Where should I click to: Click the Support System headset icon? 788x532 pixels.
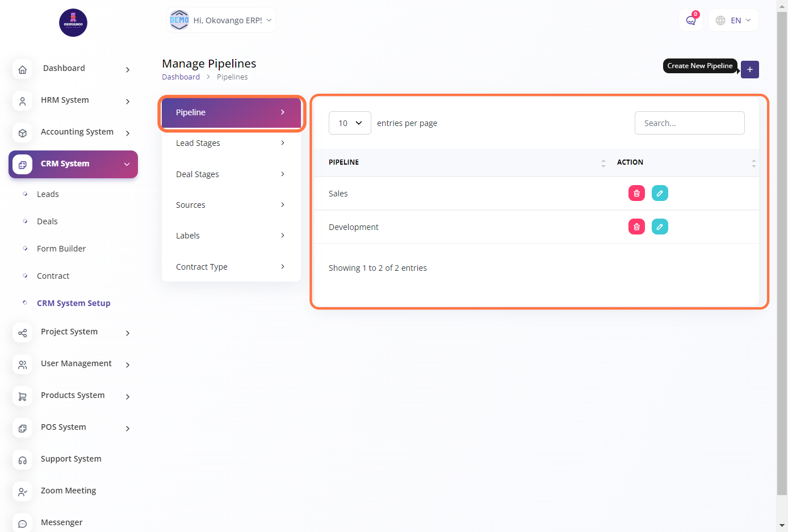23,460
